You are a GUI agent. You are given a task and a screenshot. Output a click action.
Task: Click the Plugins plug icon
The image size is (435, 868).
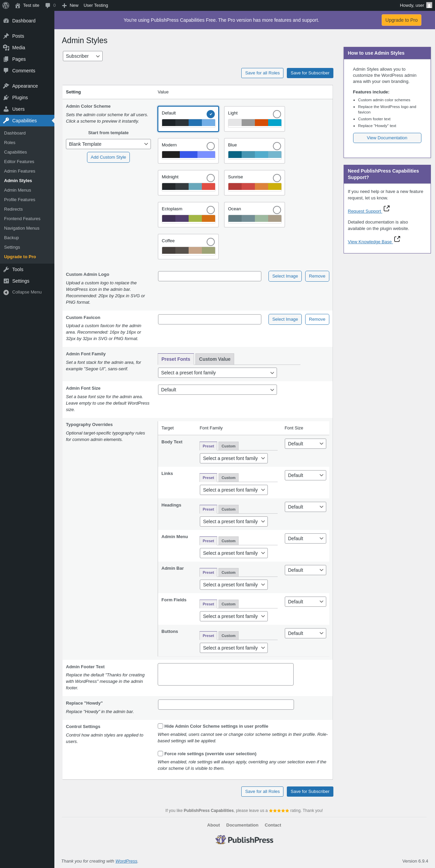[x=6, y=98]
